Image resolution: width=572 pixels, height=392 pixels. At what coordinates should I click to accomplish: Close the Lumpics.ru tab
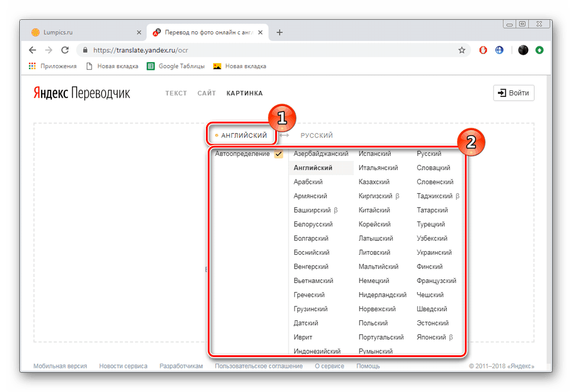point(139,33)
